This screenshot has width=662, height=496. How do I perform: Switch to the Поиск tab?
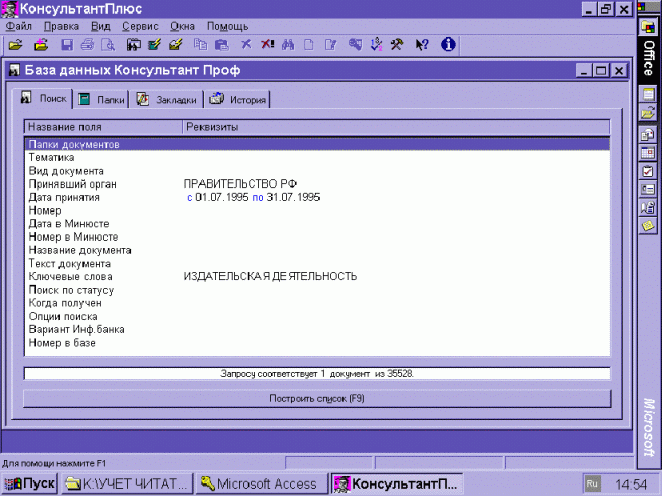pyautogui.click(x=43, y=98)
